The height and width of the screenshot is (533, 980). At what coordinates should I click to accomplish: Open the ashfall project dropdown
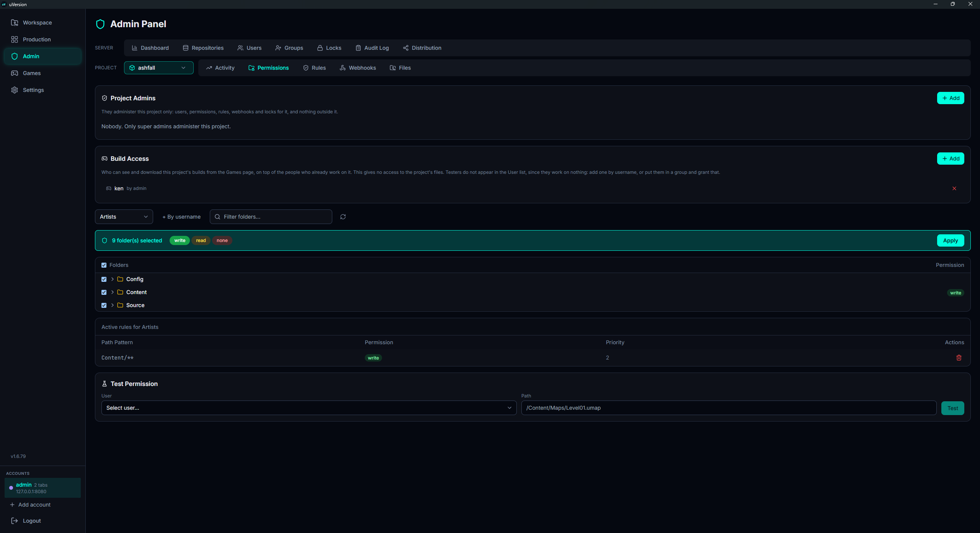click(x=159, y=68)
